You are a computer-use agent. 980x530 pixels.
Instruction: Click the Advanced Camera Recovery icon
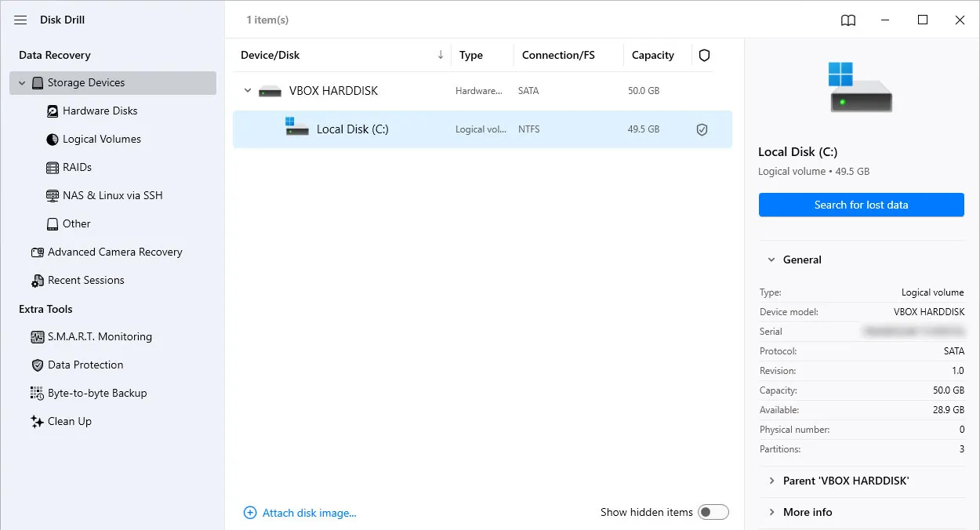(x=37, y=252)
